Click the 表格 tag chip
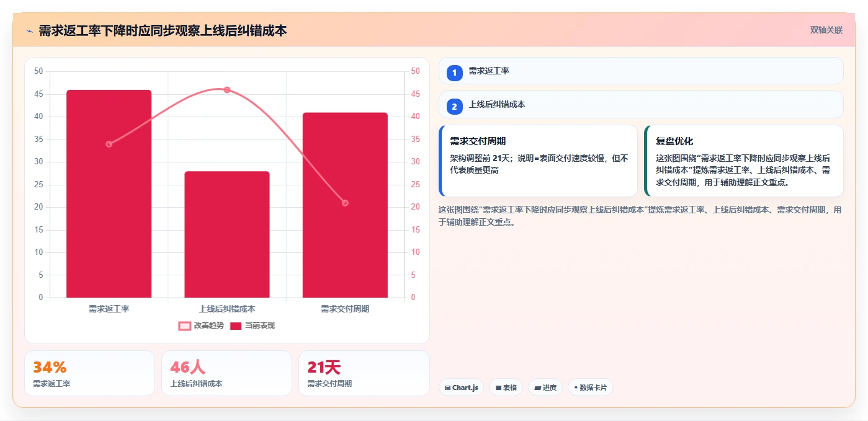The width and height of the screenshot is (868, 421). [506, 388]
